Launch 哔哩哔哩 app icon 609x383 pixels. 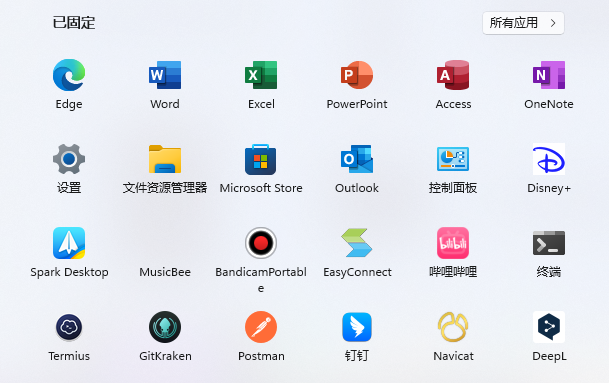click(453, 243)
